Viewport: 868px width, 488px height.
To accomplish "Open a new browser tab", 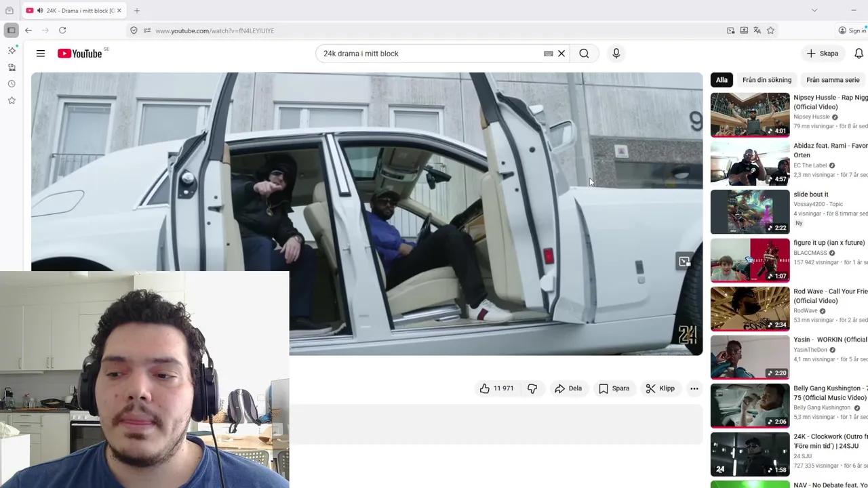I will click(x=137, y=11).
